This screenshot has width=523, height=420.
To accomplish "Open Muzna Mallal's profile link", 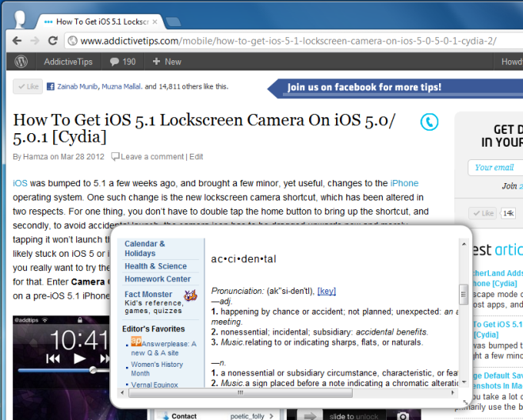I will 122,86.
